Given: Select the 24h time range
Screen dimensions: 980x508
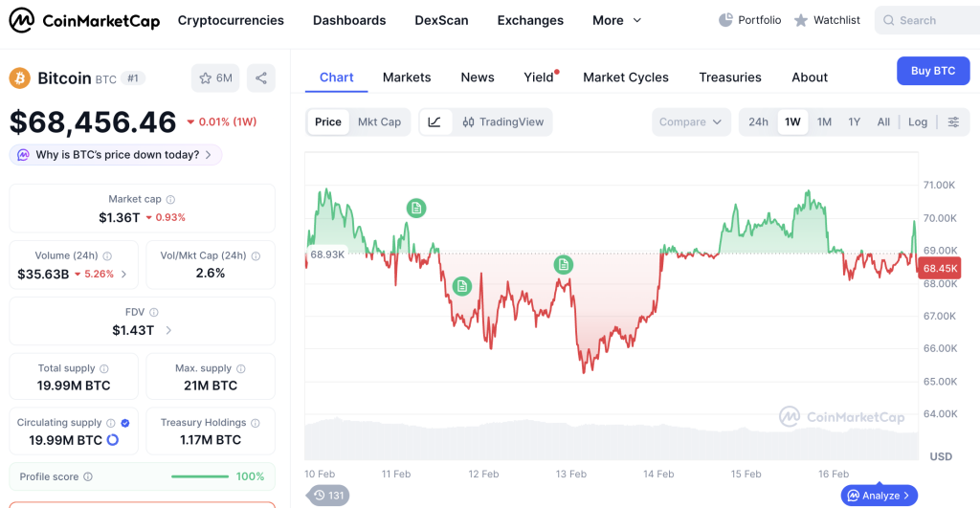Looking at the screenshot, I should [x=758, y=121].
